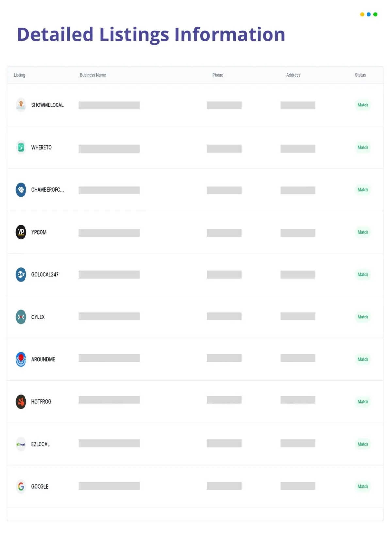Click the Business Name column header
Screen dimensions: 392x554
click(93, 75)
